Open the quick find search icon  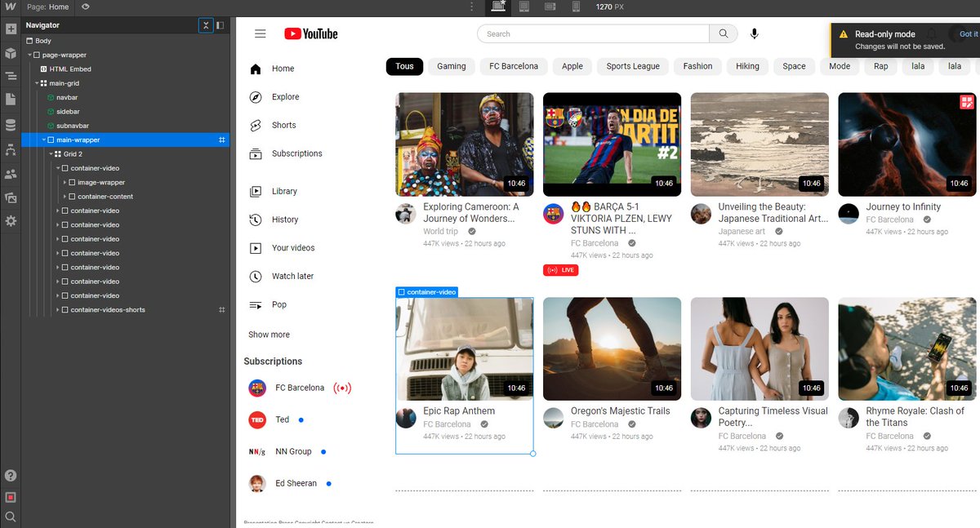click(11, 517)
